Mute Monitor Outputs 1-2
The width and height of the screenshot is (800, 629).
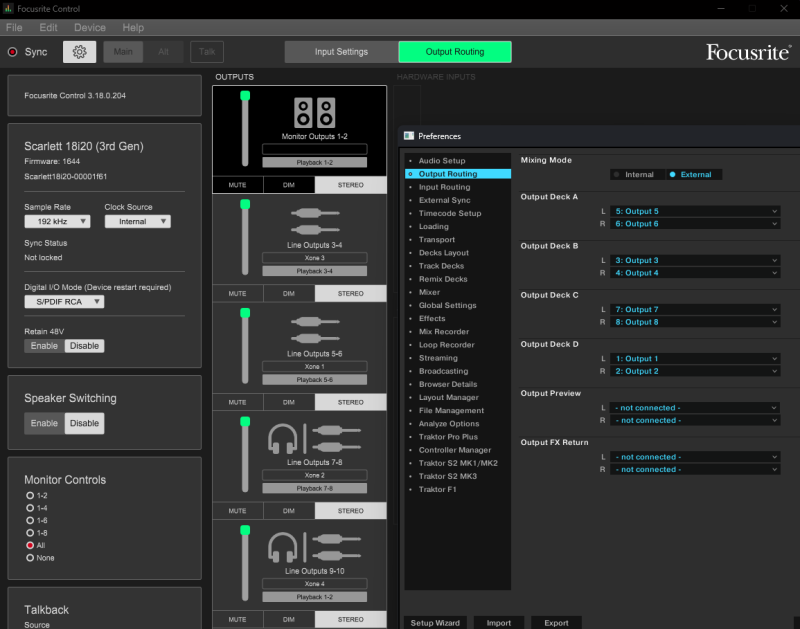pos(237,185)
